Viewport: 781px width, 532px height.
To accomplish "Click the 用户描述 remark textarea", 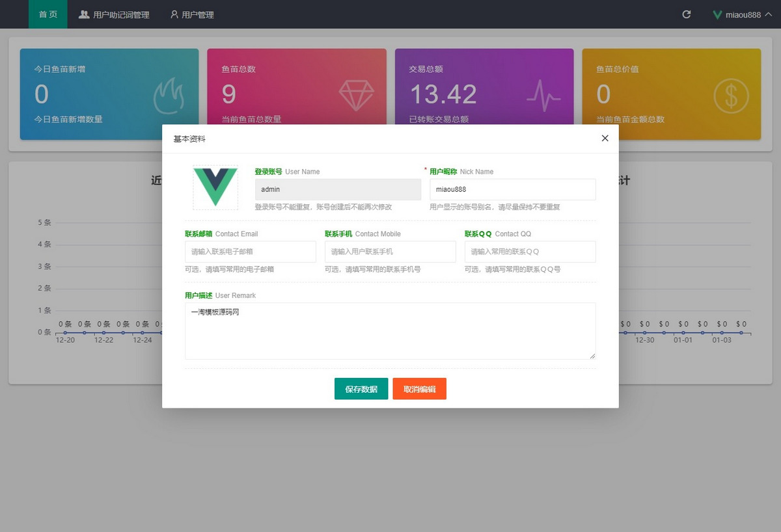I will 390,330.
